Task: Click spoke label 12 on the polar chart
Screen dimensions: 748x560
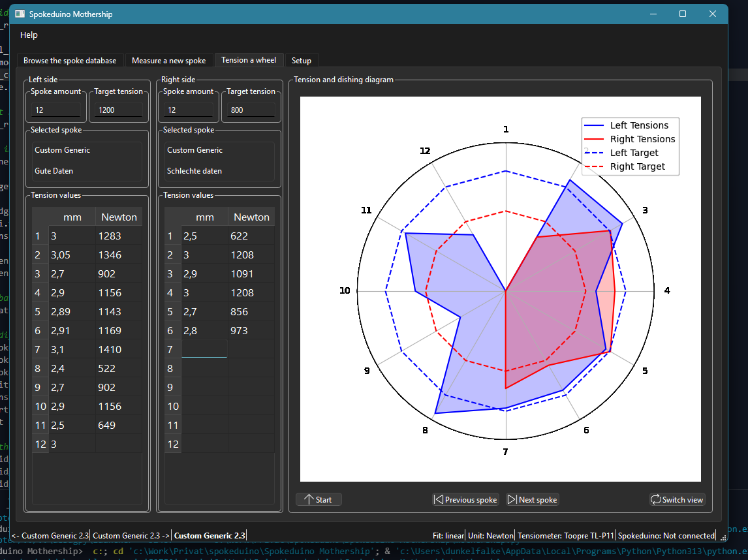Action: 425,151
